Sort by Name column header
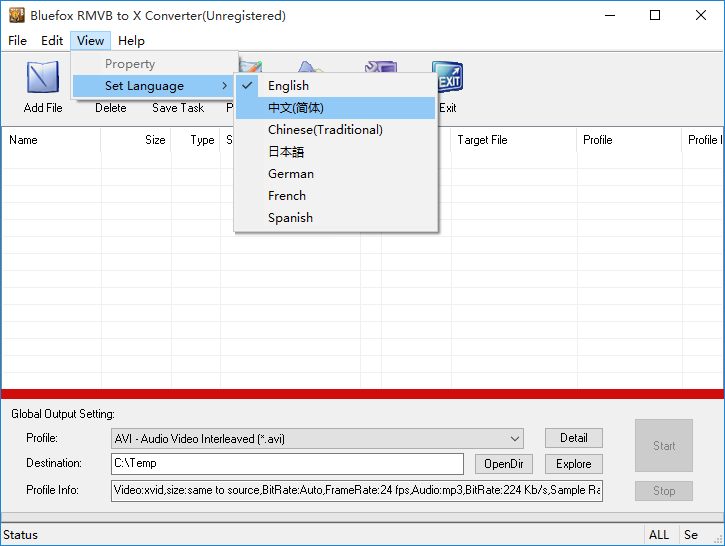Image resolution: width=725 pixels, height=546 pixels. click(x=51, y=140)
